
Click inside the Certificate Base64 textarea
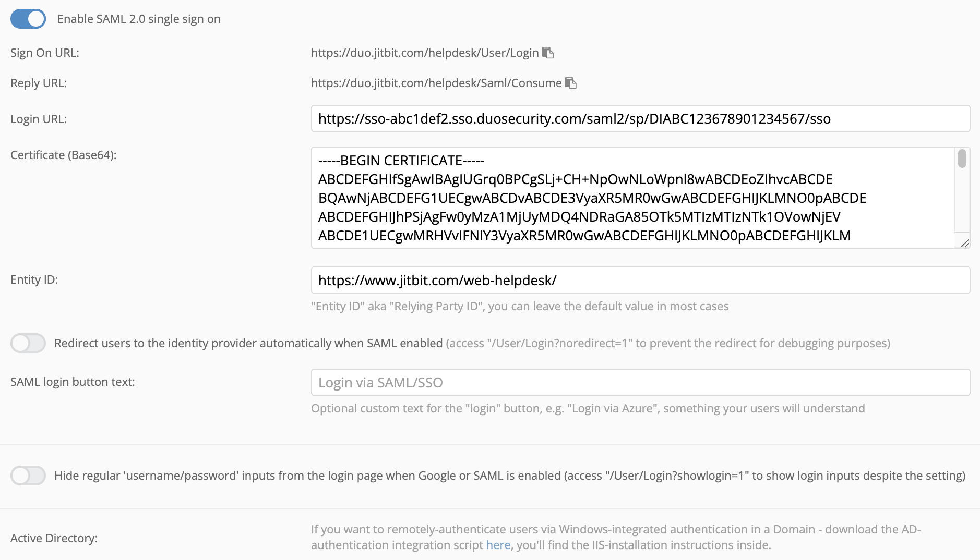(574, 198)
